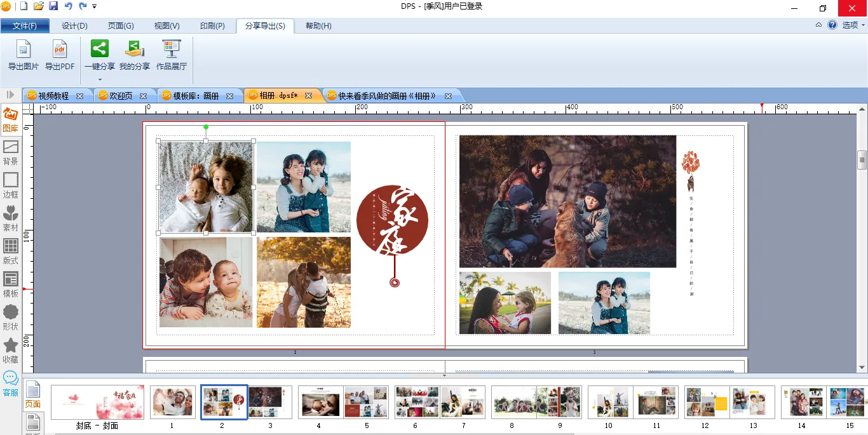
Task: Switch to the 模板库：画册 document tab
Action: (196, 96)
